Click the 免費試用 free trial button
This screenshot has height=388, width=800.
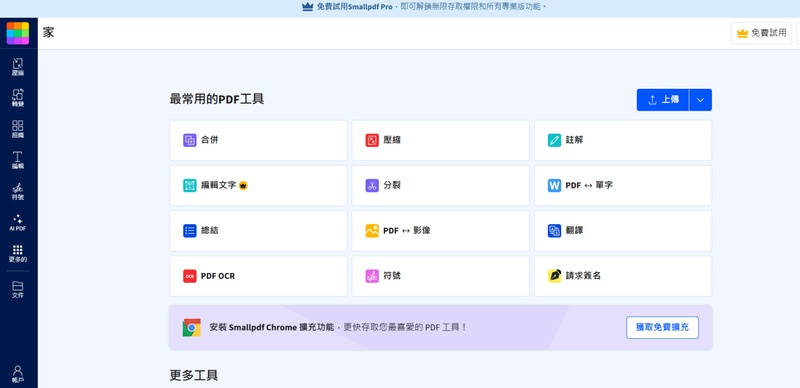pyautogui.click(x=761, y=33)
